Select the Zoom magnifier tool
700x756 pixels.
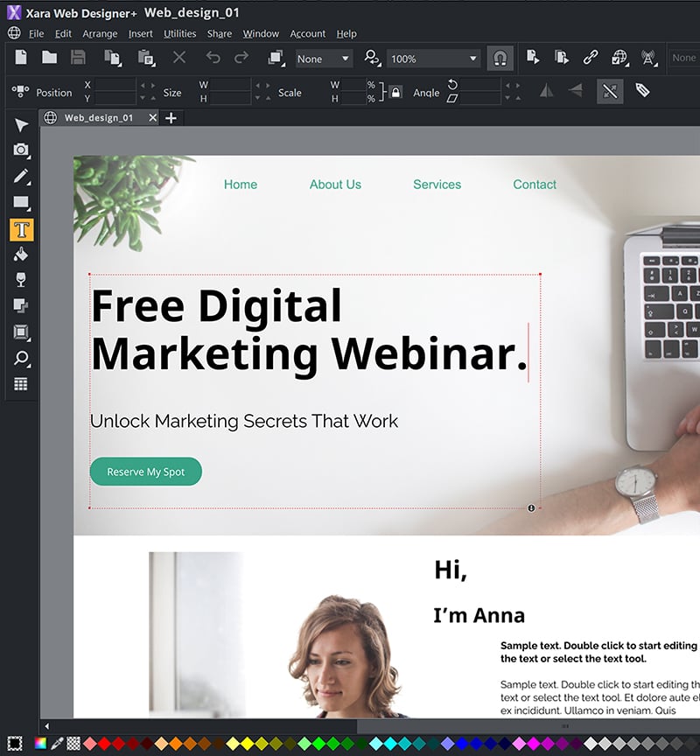pyautogui.click(x=21, y=358)
